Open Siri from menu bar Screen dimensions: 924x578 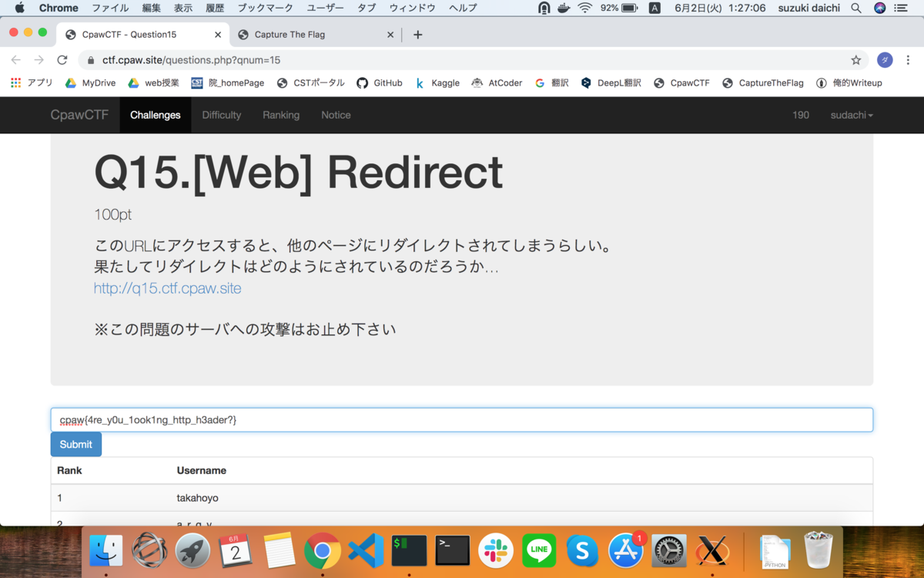879,8
